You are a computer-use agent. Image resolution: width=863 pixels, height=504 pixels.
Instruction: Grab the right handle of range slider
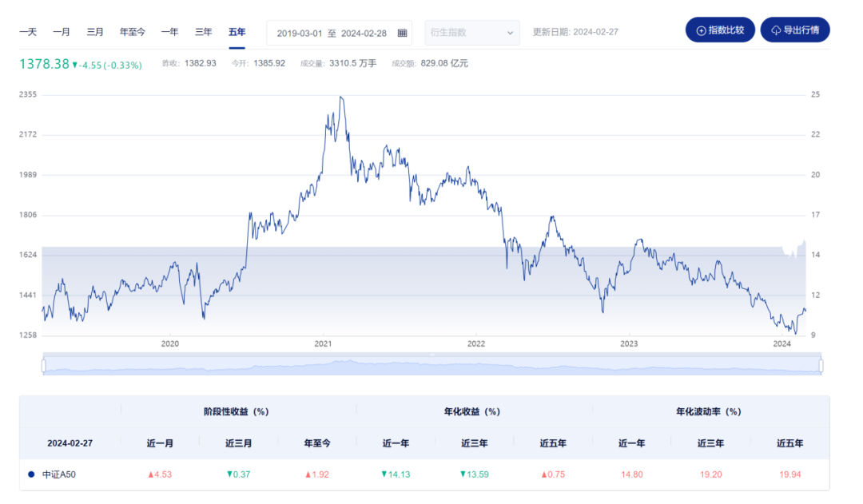(x=821, y=366)
